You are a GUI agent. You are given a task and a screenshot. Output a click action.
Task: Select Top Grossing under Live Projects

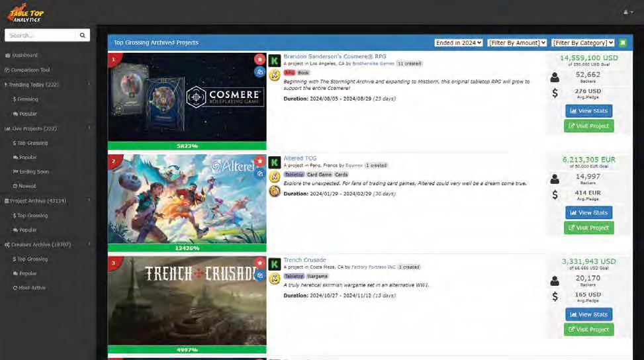pyautogui.click(x=30, y=143)
